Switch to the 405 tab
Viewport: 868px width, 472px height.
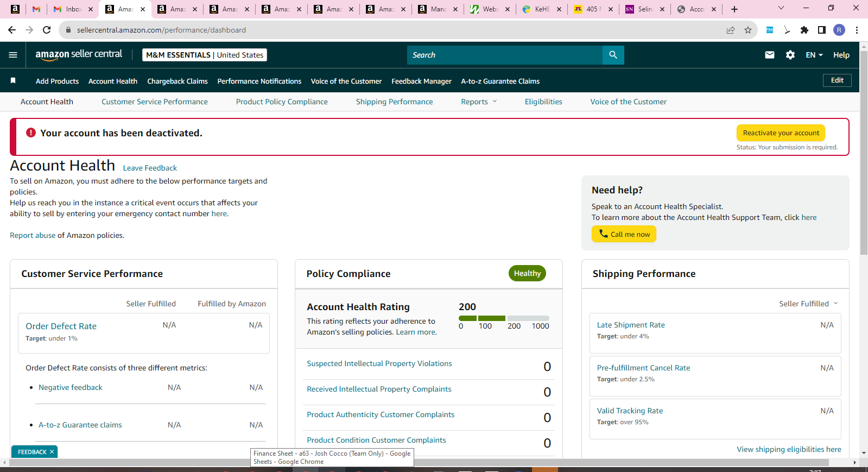tap(593, 9)
